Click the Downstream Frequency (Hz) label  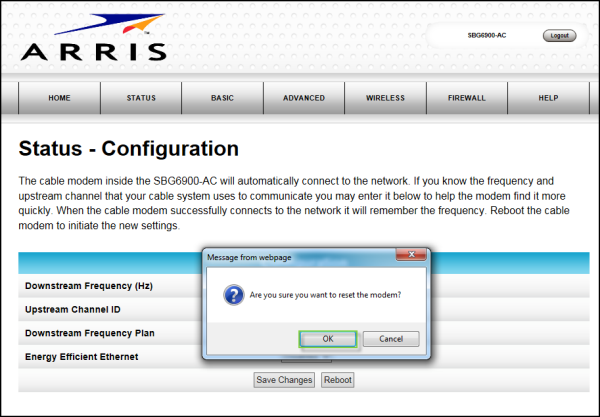(88, 286)
